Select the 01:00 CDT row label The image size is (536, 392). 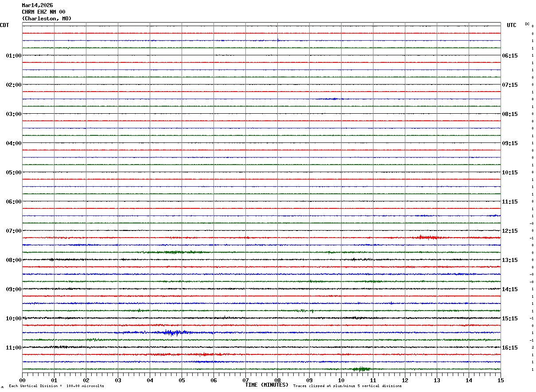[x=14, y=56]
